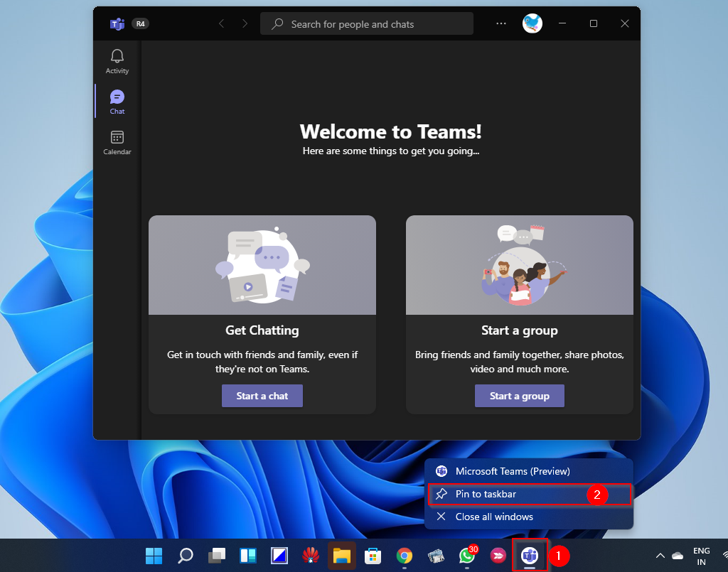Open the profile avatar menu in Teams
The height and width of the screenshot is (572, 728).
click(532, 23)
